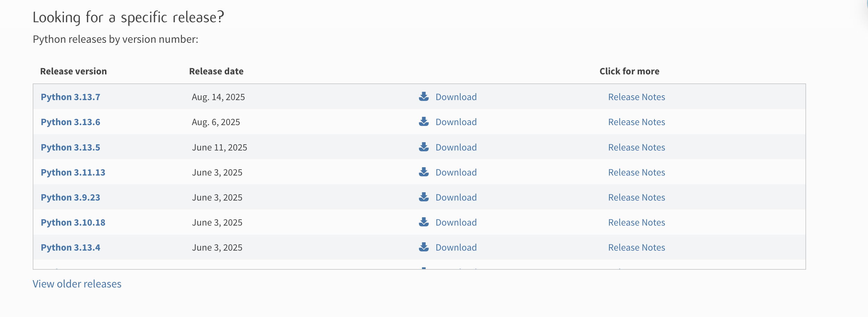Image resolution: width=868 pixels, height=317 pixels.
Task: Click download icon for Python 3.10.18
Action: [424, 222]
